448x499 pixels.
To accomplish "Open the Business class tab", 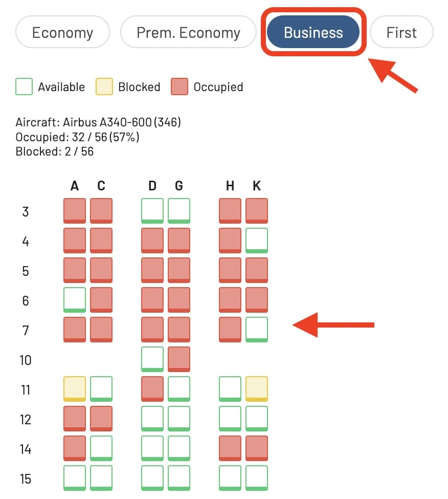I will pyautogui.click(x=313, y=32).
